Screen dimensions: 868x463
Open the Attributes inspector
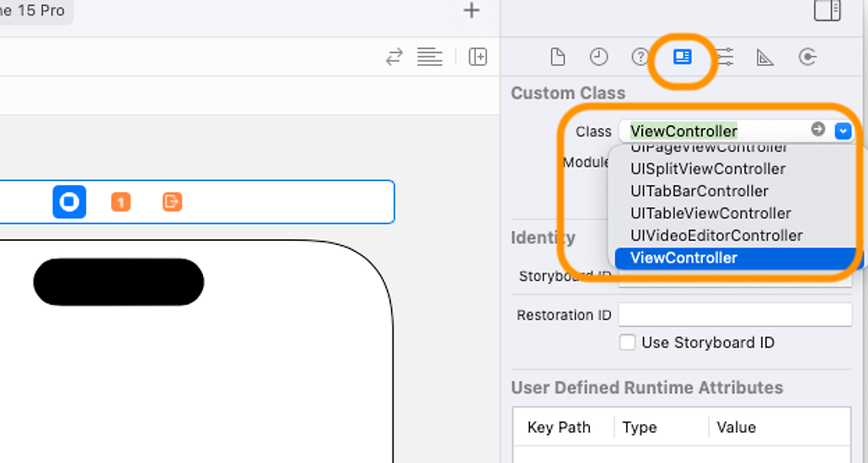pyautogui.click(x=724, y=57)
